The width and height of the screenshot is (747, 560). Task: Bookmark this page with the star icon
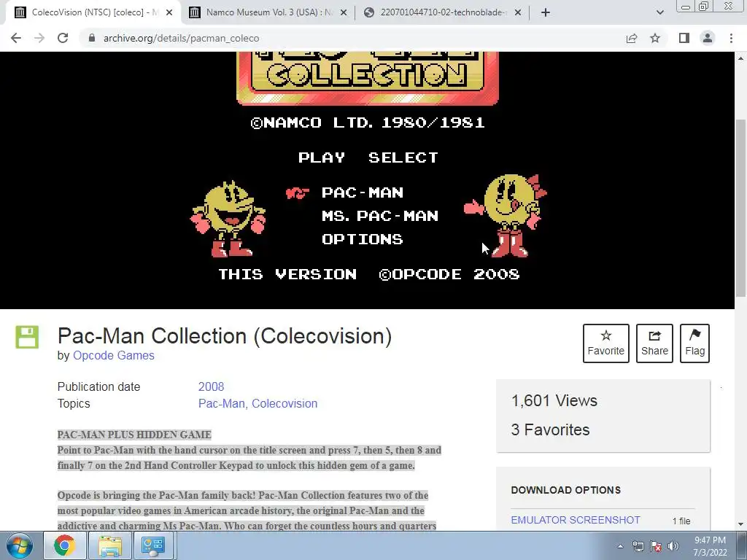click(656, 38)
